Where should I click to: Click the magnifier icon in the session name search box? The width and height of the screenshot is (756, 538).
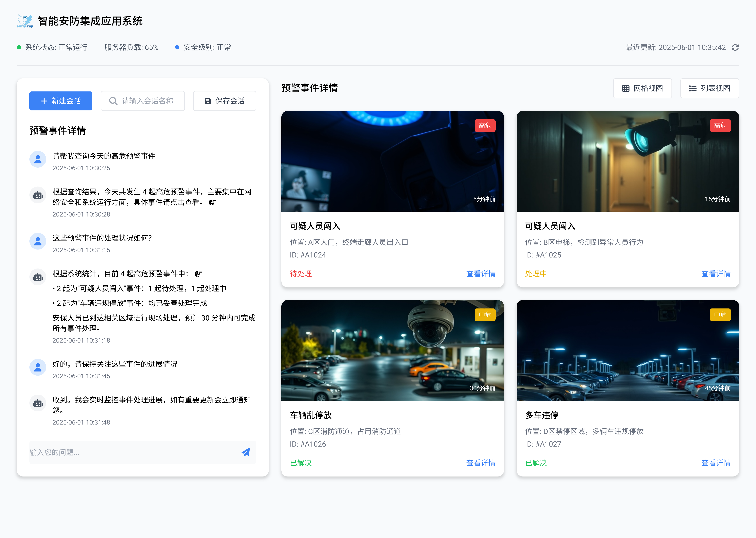click(x=113, y=101)
